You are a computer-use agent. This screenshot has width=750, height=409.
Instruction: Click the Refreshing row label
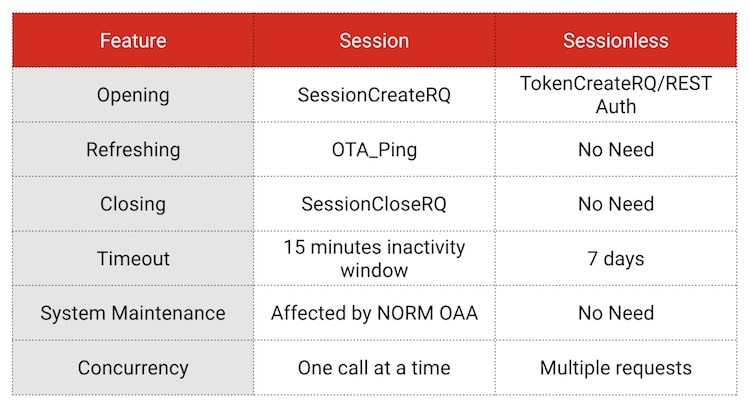coord(133,150)
